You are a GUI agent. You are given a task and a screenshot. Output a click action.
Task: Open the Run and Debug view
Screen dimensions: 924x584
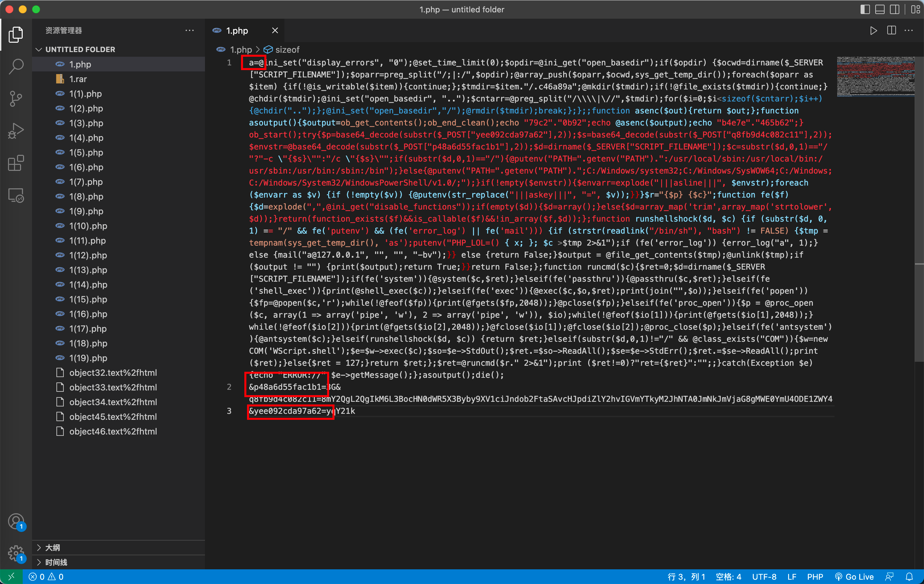[x=16, y=131]
